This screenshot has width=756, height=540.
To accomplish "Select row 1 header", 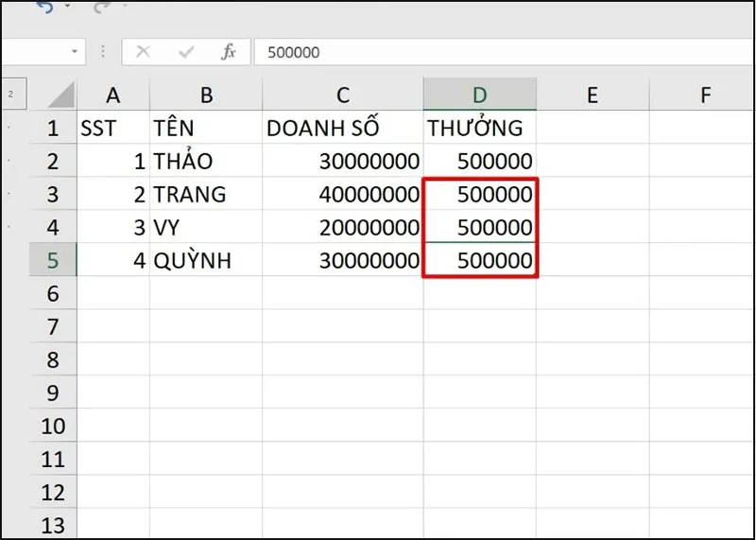I will 53,128.
